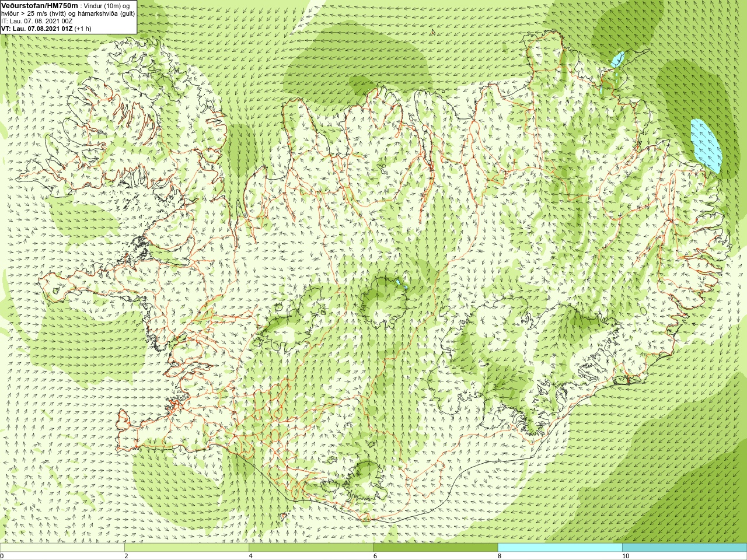Viewport: 747px width, 560px height.
Task: Click the legend label '4'
Action: [x=250, y=556]
